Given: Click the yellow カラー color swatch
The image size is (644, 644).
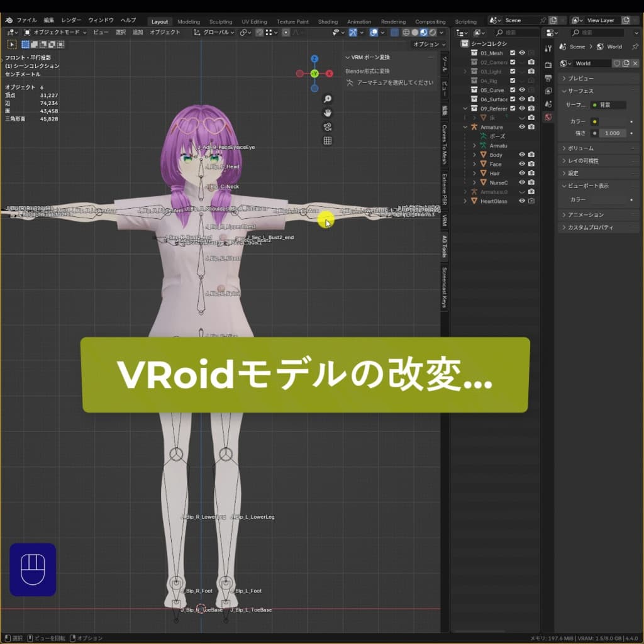Looking at the screenshot, I should (594, 122).
